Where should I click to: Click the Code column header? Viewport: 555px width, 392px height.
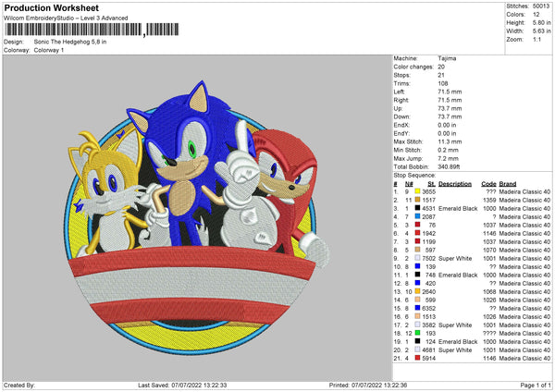[488, 184]
